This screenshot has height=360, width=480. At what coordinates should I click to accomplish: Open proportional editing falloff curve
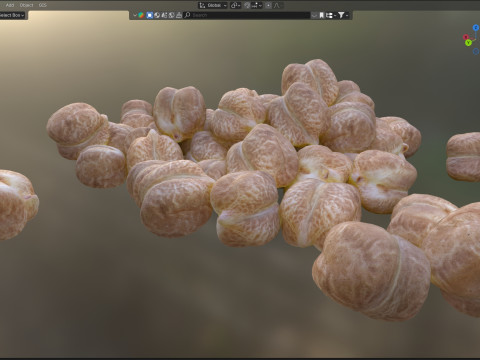click(277, 5)
